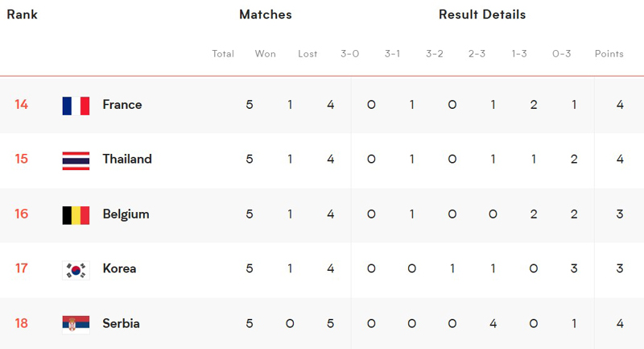Screen dimensions: 644x349
Task: Click the Total column header
Action: [223, 54]
